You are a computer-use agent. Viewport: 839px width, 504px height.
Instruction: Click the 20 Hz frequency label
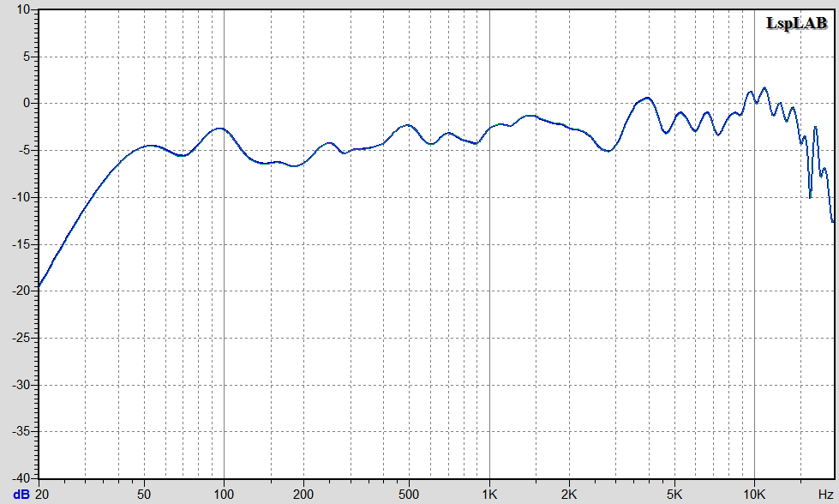pos(42,495)
